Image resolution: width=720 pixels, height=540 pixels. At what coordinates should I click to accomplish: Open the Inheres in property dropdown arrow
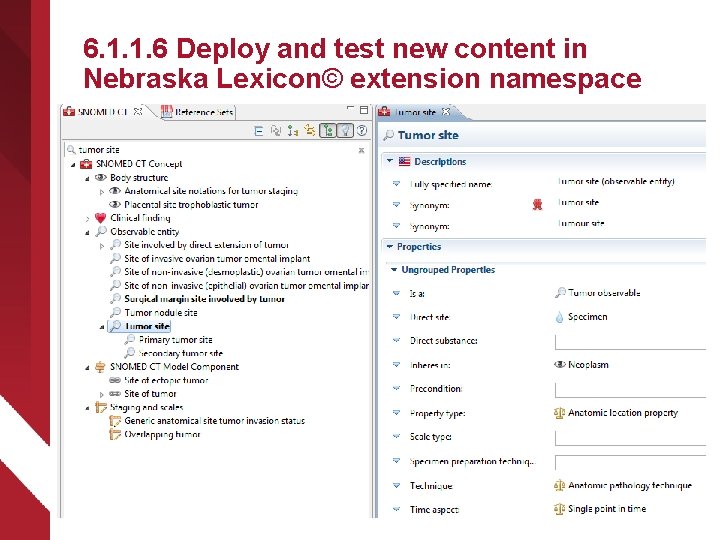[x=396, y=365]
